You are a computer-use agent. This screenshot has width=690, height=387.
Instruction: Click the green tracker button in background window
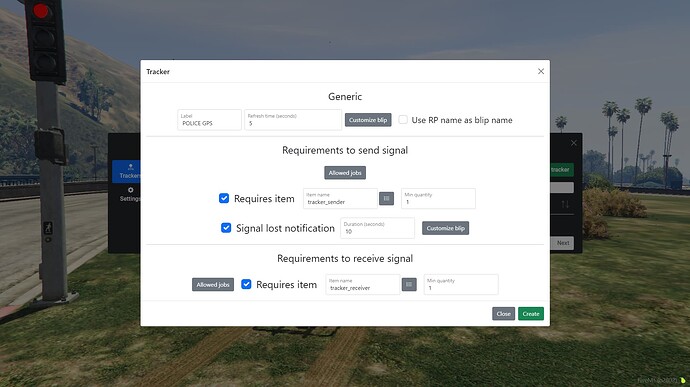click(x=562, y=170)
